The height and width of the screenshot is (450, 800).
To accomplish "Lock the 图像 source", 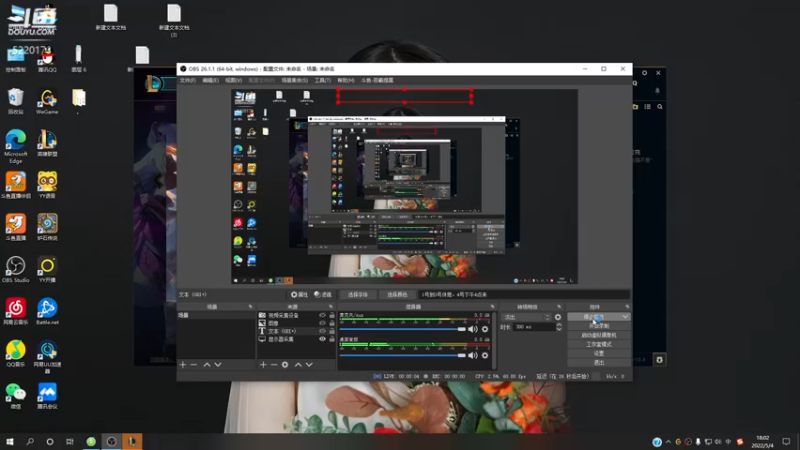I will (x=332, y=323).
